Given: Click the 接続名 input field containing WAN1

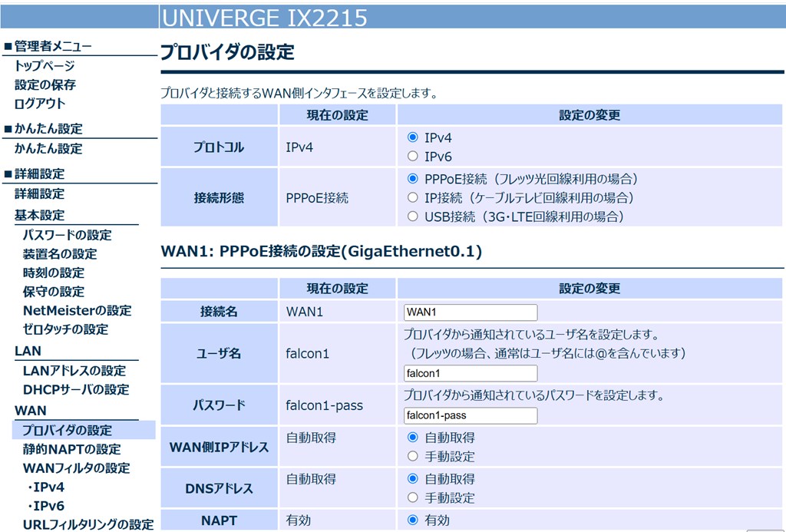Looking at the screenshot, I should pos(470,312).
